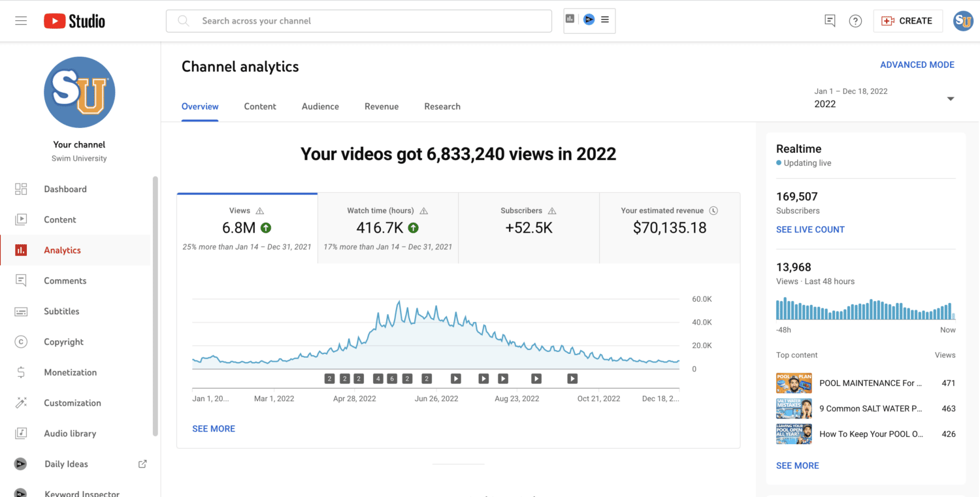Switch to the Overview tab
This screenshot has height=497, width=980.
(x=200, y=106)
